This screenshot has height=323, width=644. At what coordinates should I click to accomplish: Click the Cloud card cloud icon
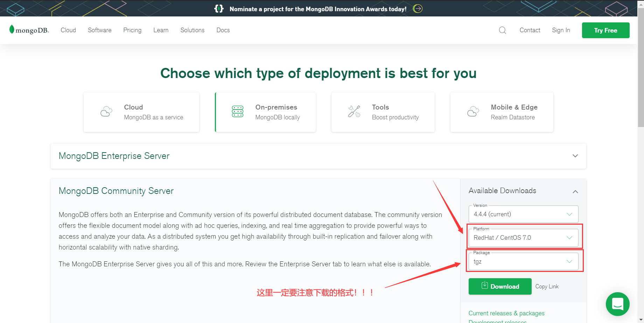pyautogui.click(x=106, y=112)
